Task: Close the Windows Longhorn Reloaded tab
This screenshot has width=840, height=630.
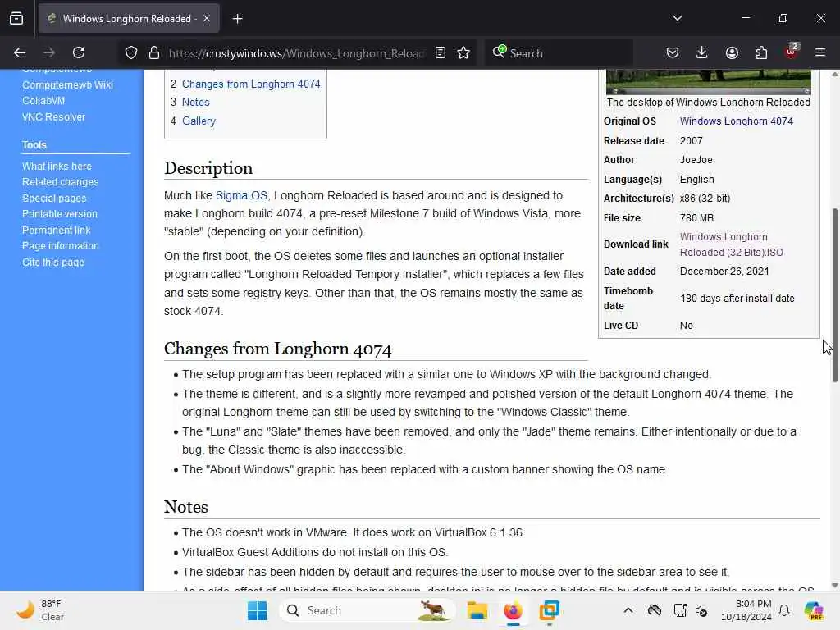Action: [x=207, y=18]
